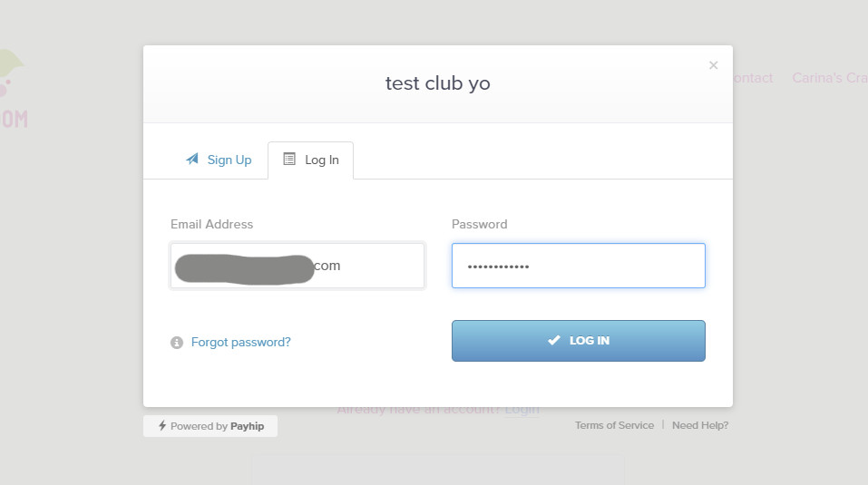Click the paper plane Sign Up icon

tap(192, 160)
